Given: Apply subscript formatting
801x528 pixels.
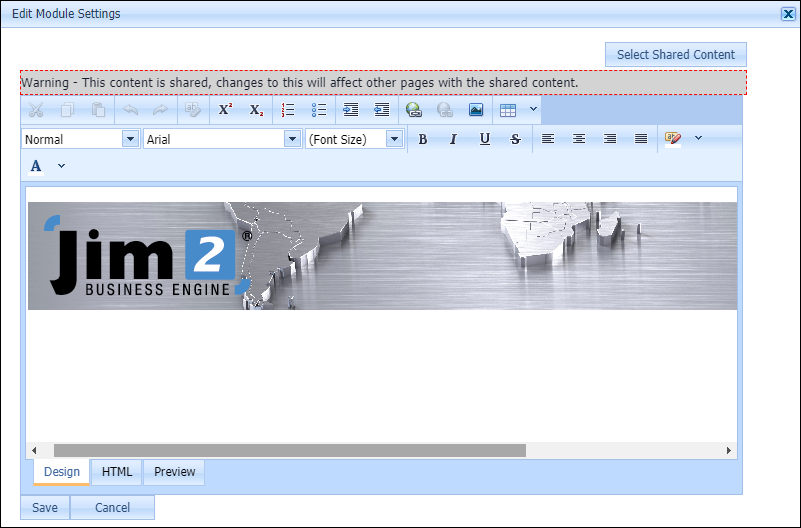Looking at the screenshot, I should 256,110.
